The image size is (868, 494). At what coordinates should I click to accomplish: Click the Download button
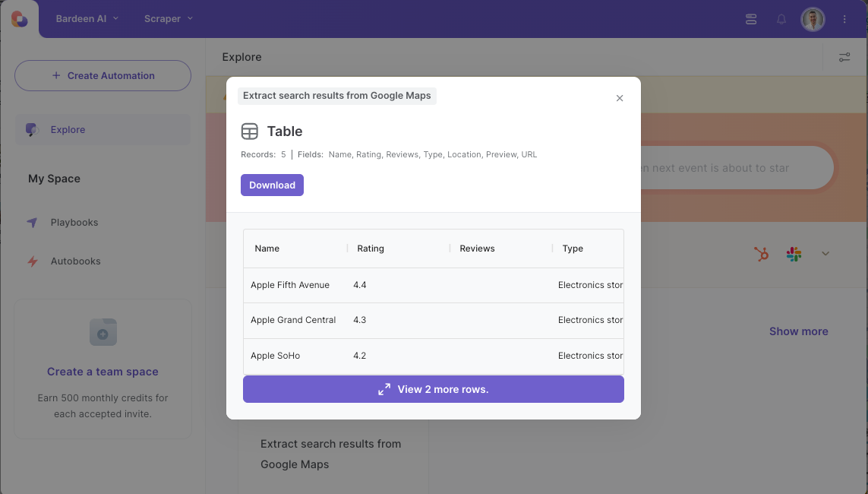point(272,185)
